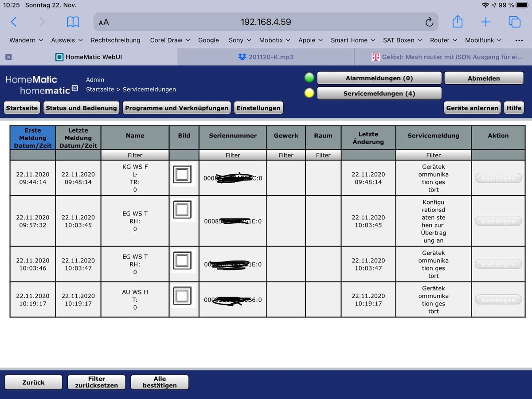Image resolution: width=532 pixels, height=399 pixels.
Task: Click first-report time 22.11.2020 09:44:14
Action: [x=33, y=178]
